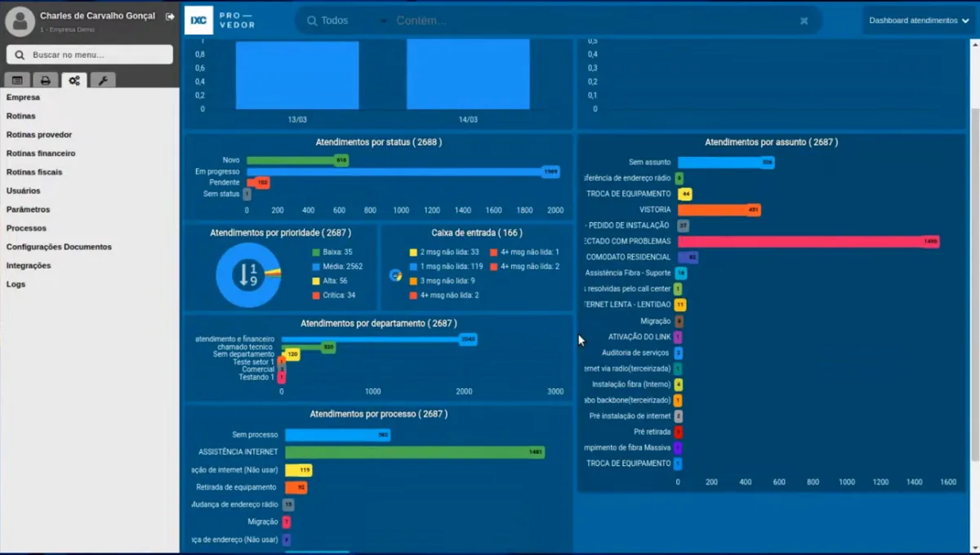Click the ASSISTÊNCIA INTERNET green bar
The width and height of the screenshot is (980, 555).
tap(415, 452)
